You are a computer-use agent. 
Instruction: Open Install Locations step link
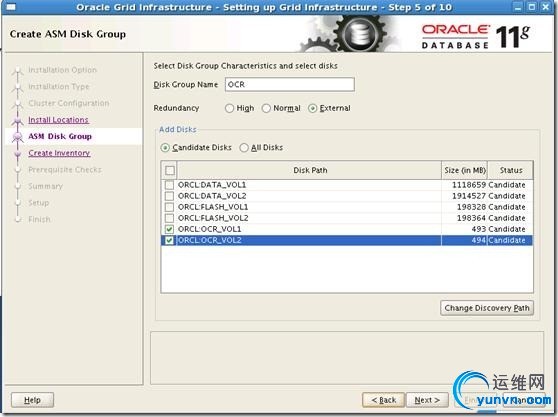pos(58,120)
